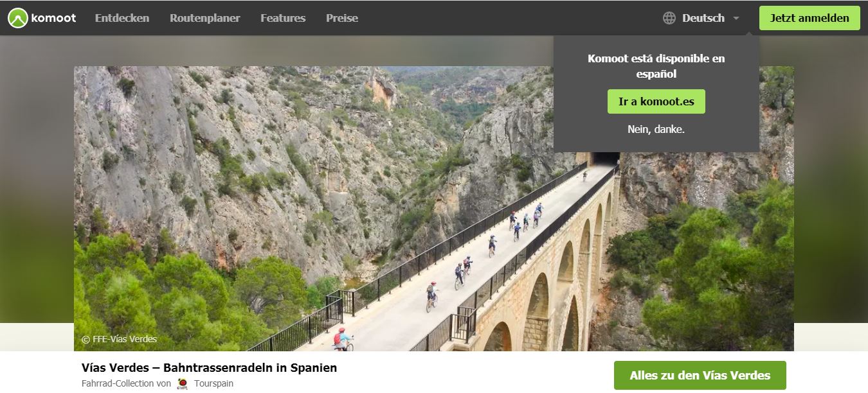Click the komoot wordmark text
Screen dimensions: 868x393
(54, 18)
